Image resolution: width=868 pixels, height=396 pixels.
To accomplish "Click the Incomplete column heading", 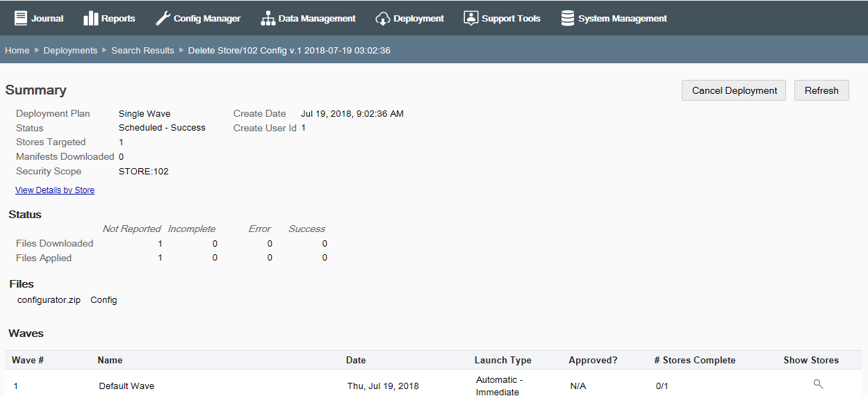I will pos(192,229).
